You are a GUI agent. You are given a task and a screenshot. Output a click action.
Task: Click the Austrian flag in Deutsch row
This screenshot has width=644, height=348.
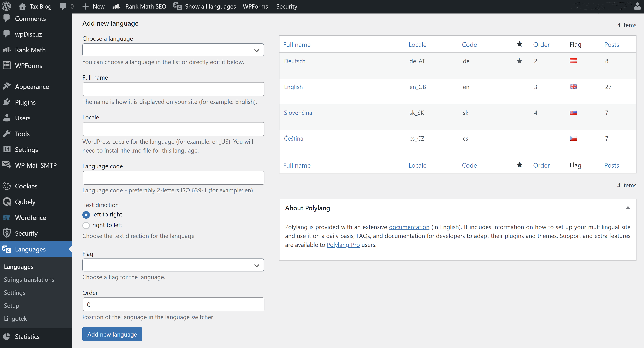pyautogui.click(x=573, y=61)
